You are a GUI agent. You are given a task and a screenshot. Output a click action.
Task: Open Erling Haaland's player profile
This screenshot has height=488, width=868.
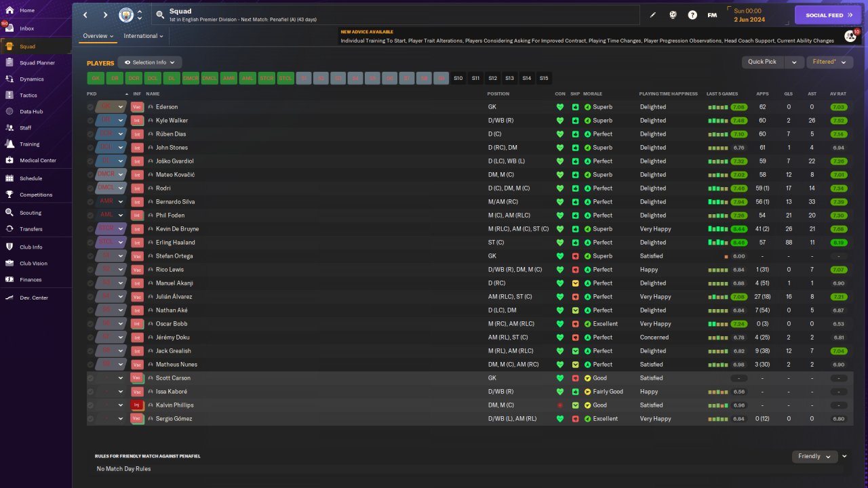[x=175, y=243]
